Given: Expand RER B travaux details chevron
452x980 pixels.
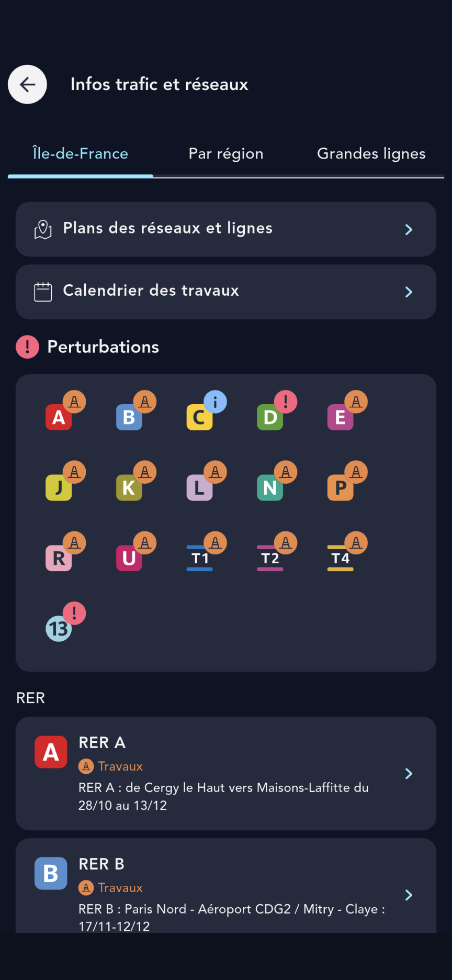Looking at the screenshot, I should [x=409, y=895].
